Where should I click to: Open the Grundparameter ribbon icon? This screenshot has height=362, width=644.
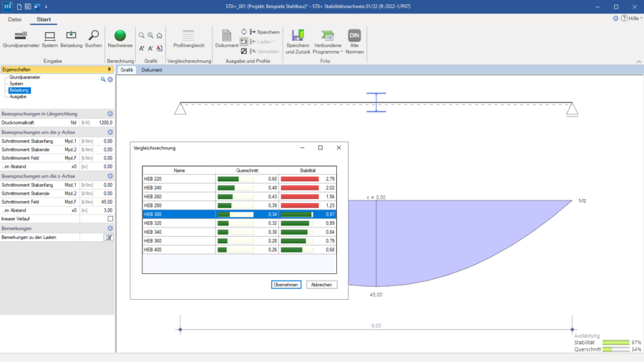click(x=21, y=39)
